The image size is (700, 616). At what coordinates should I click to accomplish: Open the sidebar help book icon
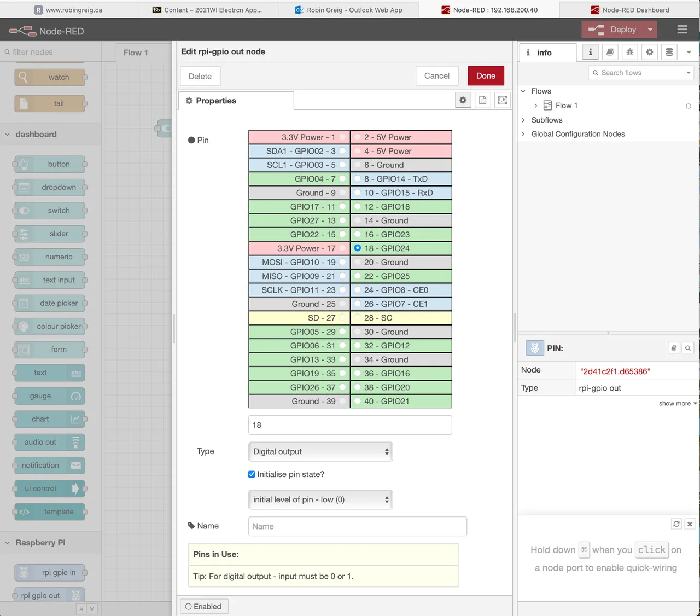[610, 52]
